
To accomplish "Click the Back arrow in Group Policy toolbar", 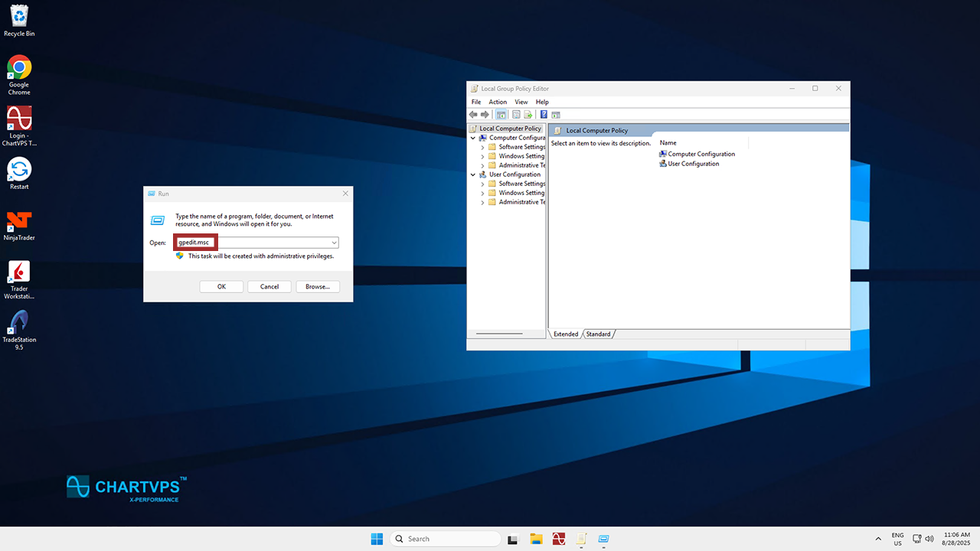I will (x=473, y=115).
